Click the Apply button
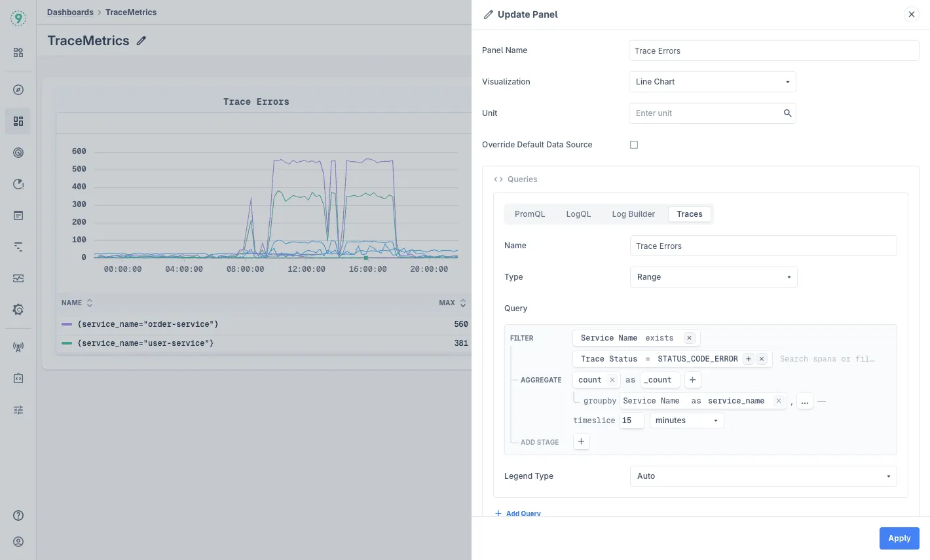This screenshot has width=930, height=560. pyautogui.click(x=899, y=538)
